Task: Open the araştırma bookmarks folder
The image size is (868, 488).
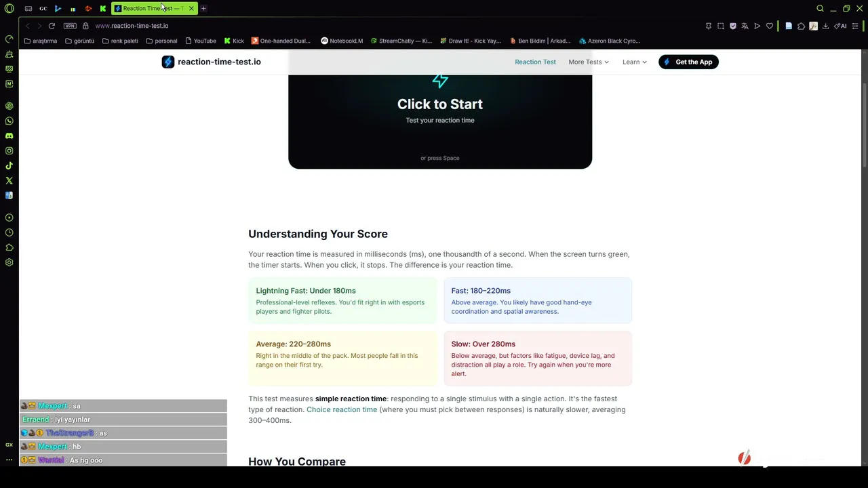Action: tap(41, 41)
